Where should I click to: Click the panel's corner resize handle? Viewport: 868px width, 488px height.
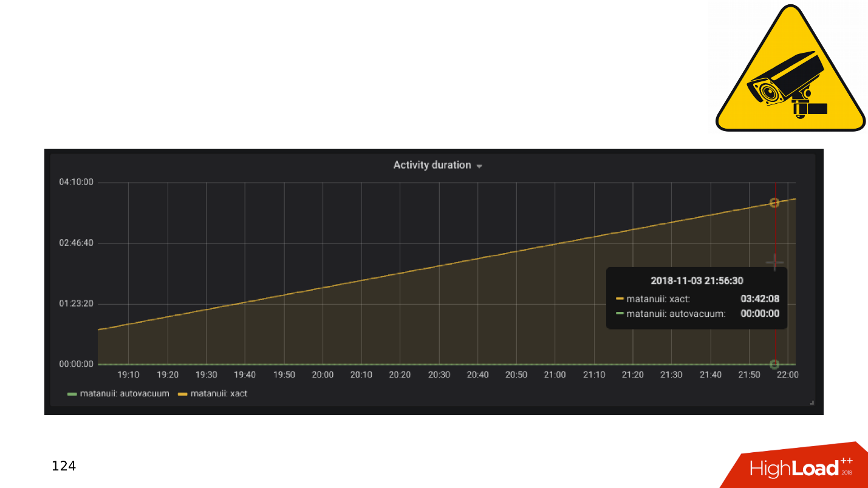[x=812, y=402]
